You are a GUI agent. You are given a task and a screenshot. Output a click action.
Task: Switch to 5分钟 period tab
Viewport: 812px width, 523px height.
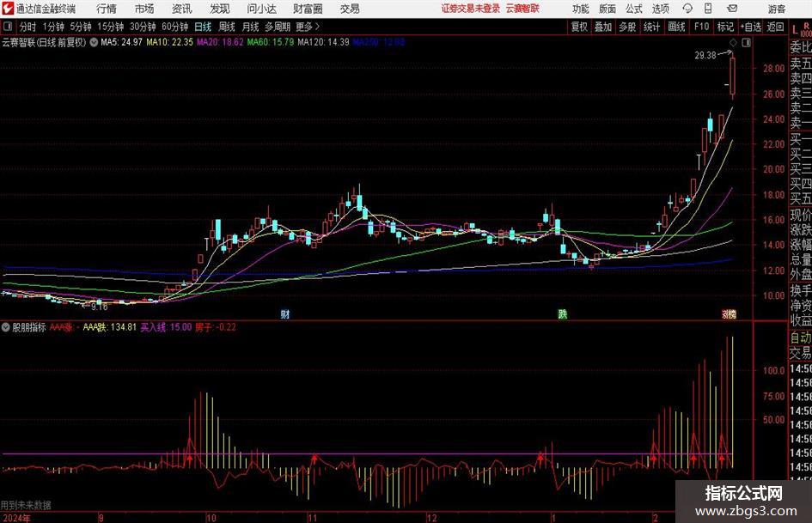pos(81,27)
